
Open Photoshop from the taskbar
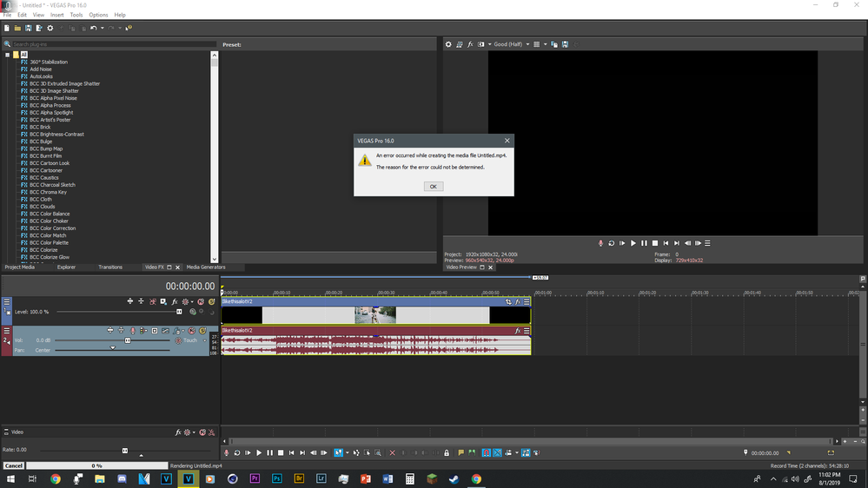tap(277, 479)
